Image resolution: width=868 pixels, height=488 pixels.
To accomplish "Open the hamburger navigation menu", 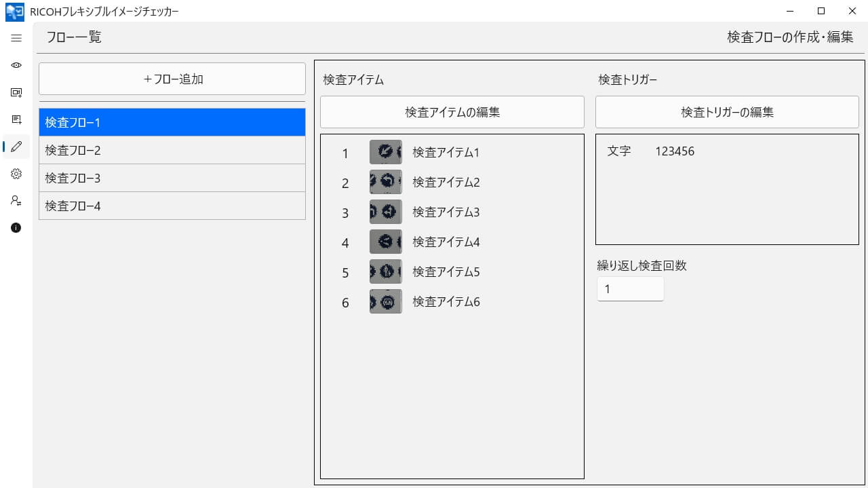I will point(16,38).
